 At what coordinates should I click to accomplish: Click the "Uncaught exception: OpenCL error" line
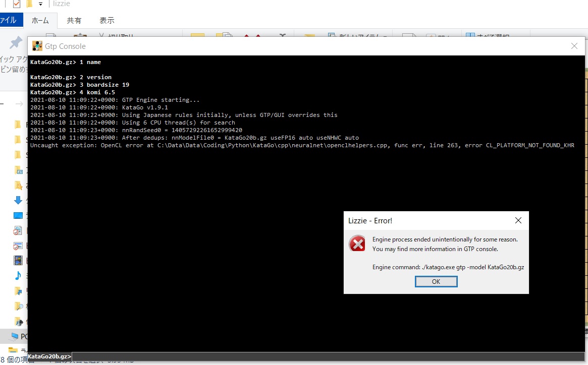click(x=302, y=145)
